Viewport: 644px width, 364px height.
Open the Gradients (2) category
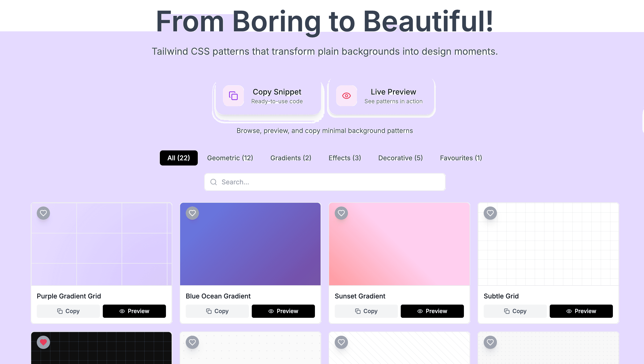291,158
